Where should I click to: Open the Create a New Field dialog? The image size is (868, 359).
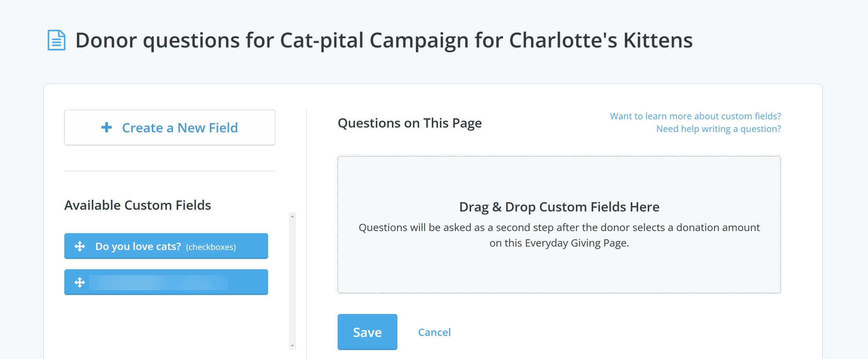[169, 127]
